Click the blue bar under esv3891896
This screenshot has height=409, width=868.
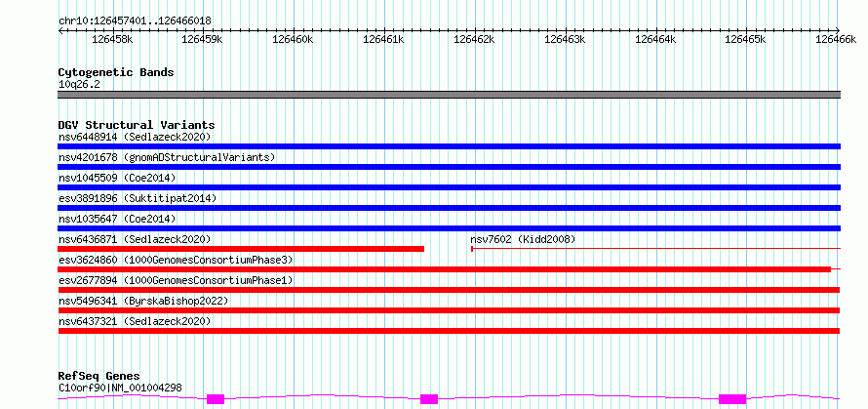click(x=449, y=208)
